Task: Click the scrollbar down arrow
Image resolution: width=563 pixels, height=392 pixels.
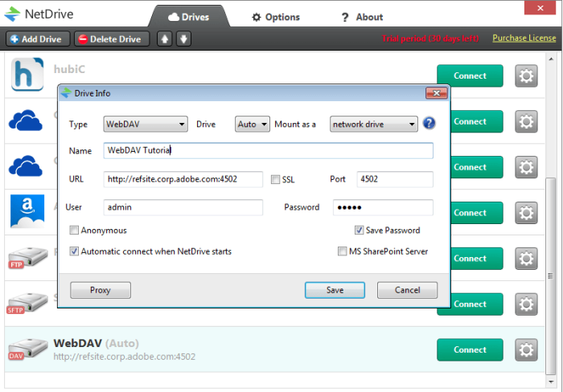Action: [x=551, y=382]
